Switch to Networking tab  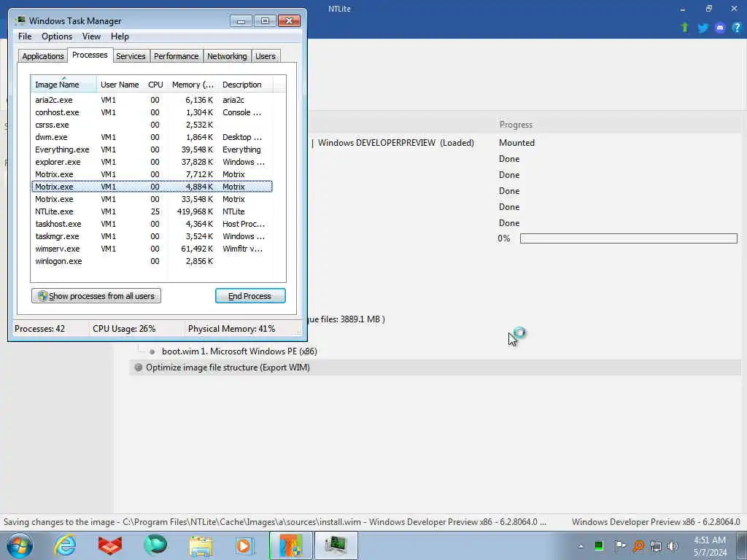[227, 56]
